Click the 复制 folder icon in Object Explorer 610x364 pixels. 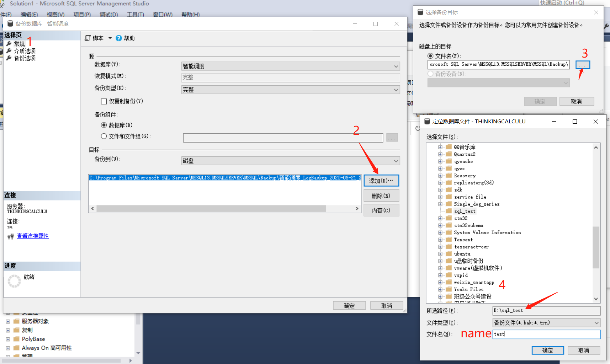point(16,330)
